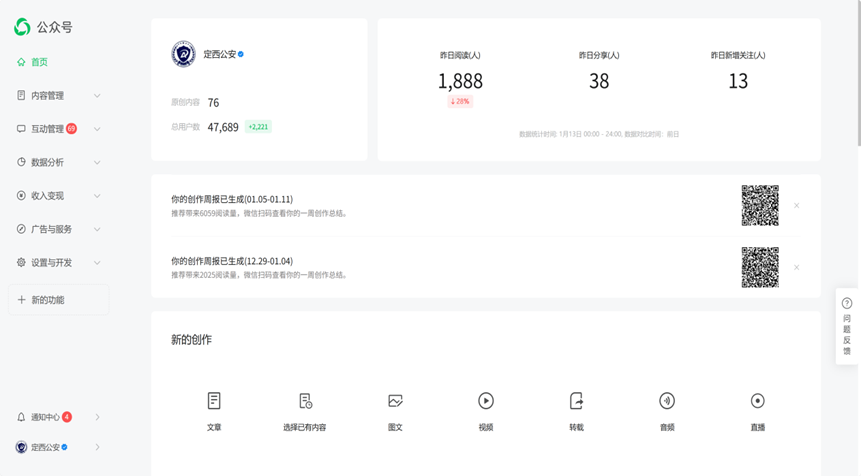Open 设置与开发 menu item

(x=58, y=263)
